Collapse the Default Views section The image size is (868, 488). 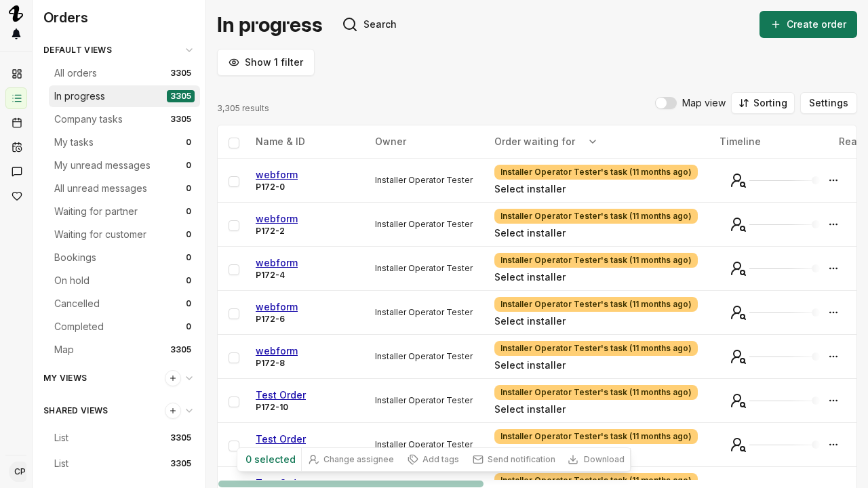(189, 50)
